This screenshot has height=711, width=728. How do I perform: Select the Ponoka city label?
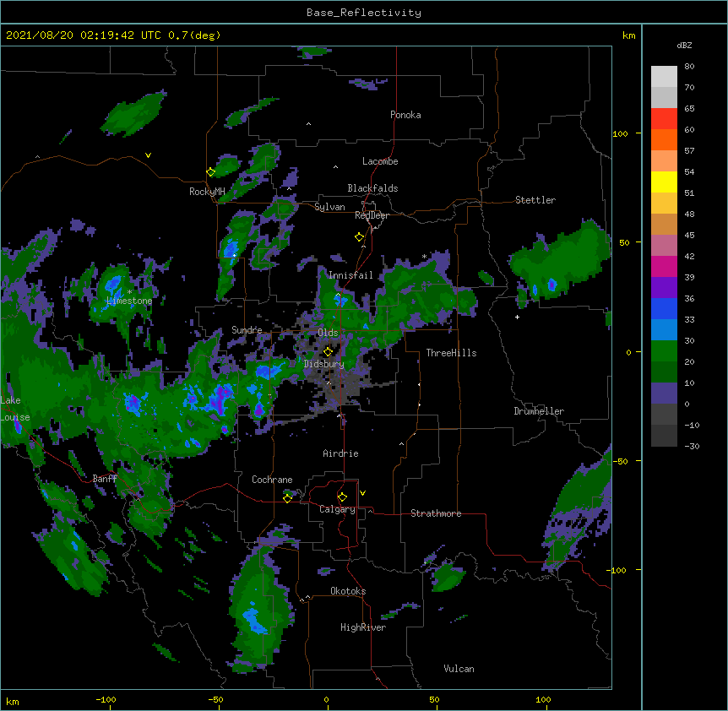click(405, 115)
